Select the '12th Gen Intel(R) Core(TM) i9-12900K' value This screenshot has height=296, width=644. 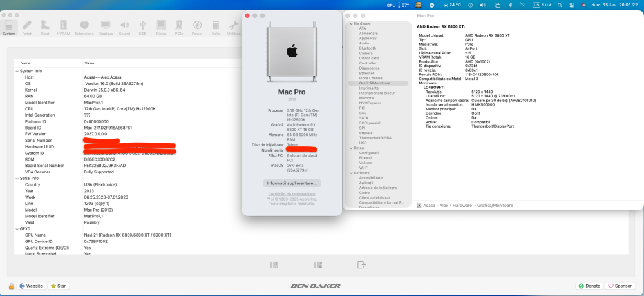click(x=120, y=109)
